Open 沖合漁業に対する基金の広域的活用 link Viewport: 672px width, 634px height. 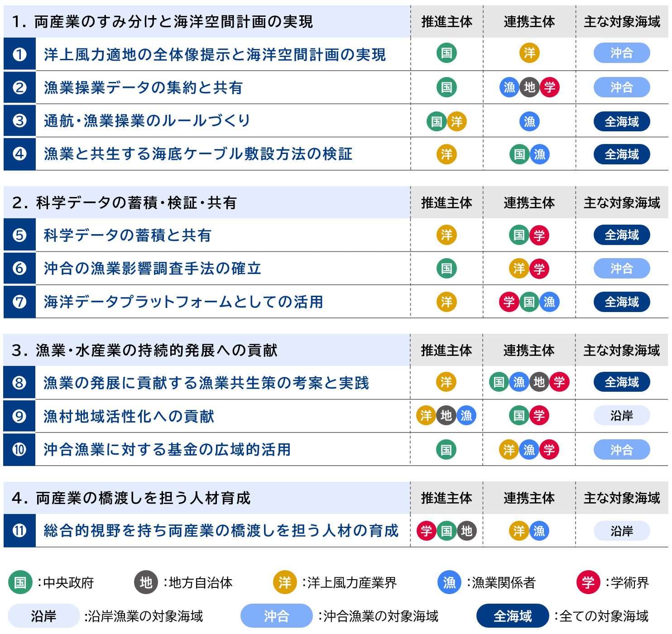(x=167, y=450)
